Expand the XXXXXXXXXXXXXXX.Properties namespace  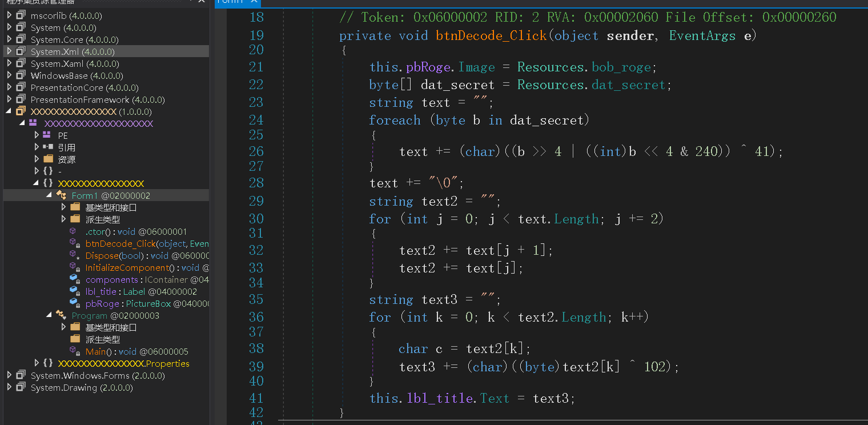pos(37,363)
